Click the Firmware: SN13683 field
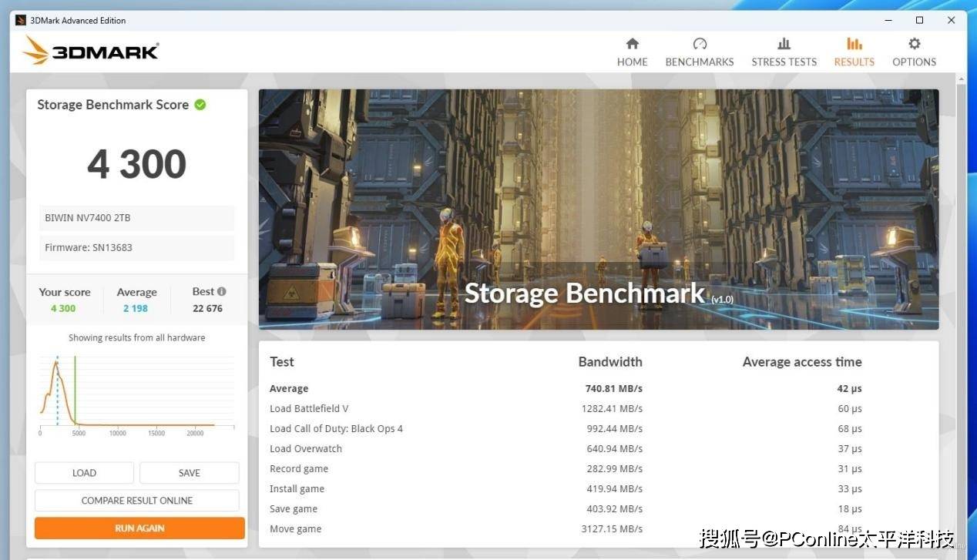The height and width of the screenshot is (560, 977). point(137,248)
